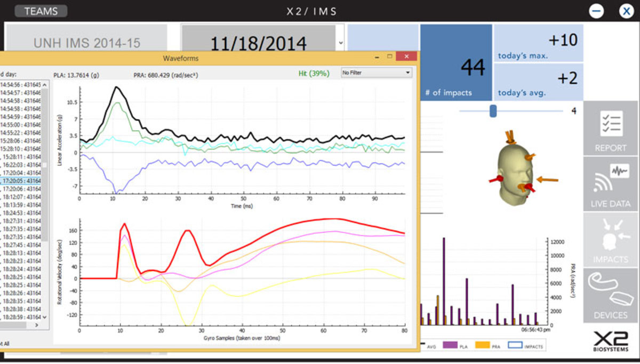Open the TEAMS menu
The height and width of the screenshot is (364, 640).
pos(41,11)
